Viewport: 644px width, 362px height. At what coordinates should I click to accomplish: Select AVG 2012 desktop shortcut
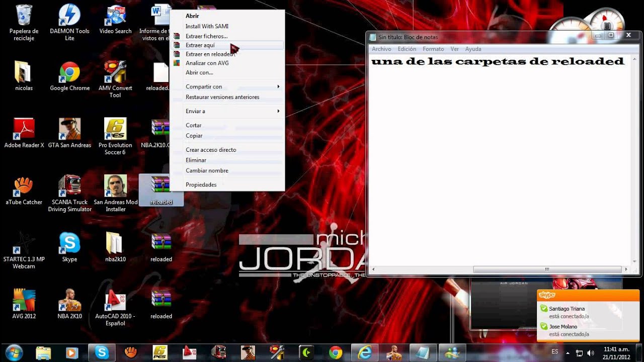[x=24, y=305]
